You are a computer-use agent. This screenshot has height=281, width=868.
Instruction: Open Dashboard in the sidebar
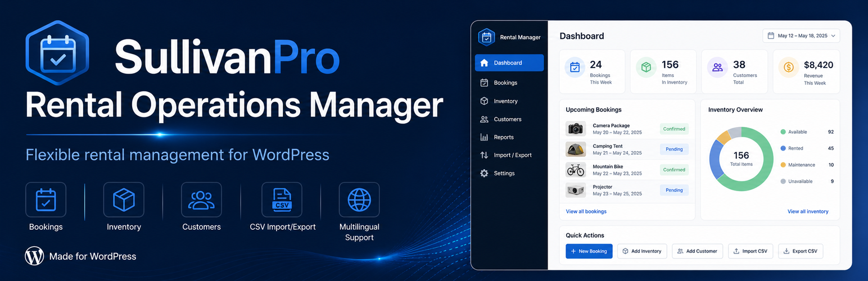pos(509,63)
